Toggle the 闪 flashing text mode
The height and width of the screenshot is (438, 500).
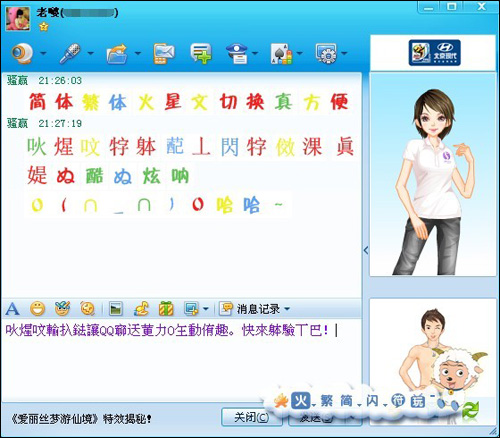pos(372,401)
